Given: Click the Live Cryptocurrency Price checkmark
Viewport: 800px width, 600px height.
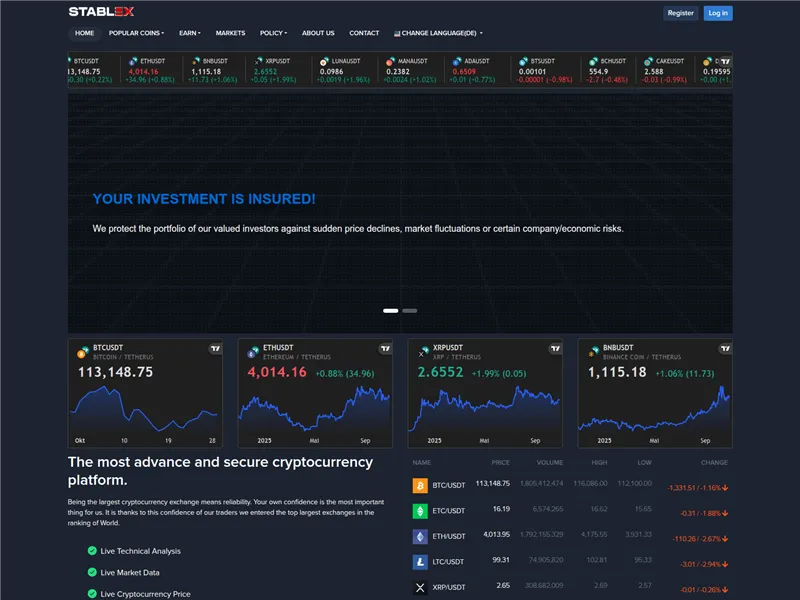Looking at the screenshot, I should 93,594.
